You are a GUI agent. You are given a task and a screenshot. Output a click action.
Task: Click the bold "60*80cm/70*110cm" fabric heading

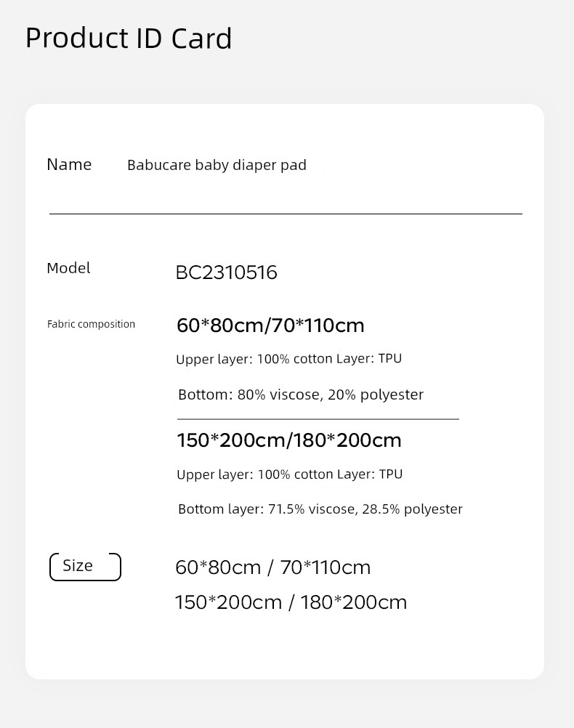tap(270, 325)
